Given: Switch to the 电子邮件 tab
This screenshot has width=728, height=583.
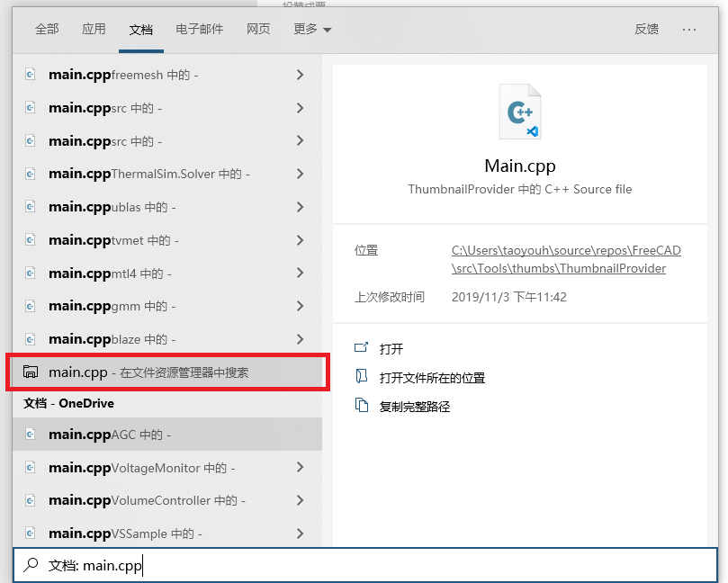Looking at the screenshot, I should 199,30.
